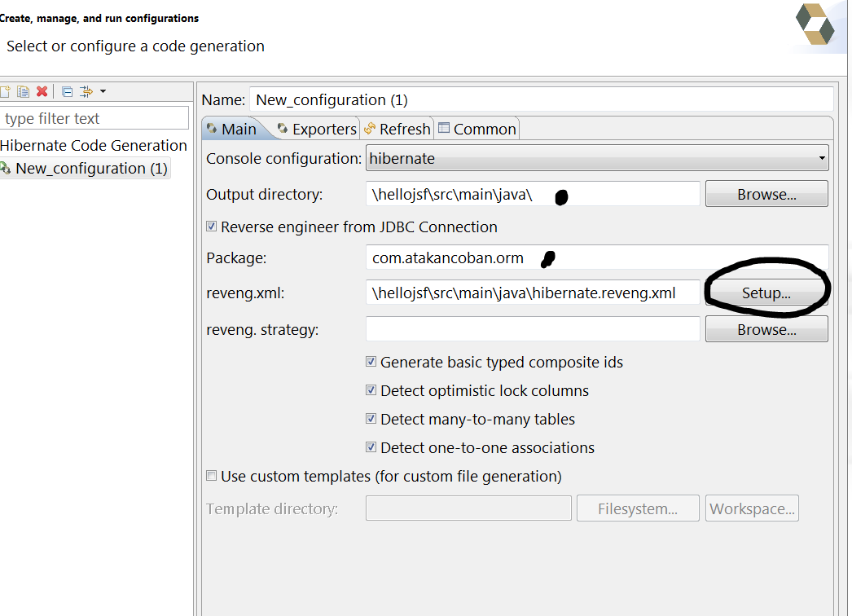Click the new launch configuration icon

(5, 91)
